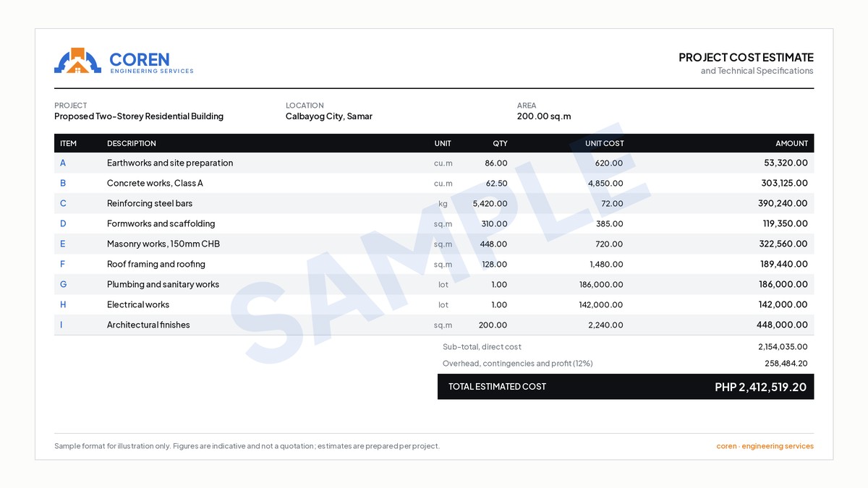Select 'Proposed Two-Storey Residential Building' text
The image size is (868, 488).
click(x=139, y=116)
